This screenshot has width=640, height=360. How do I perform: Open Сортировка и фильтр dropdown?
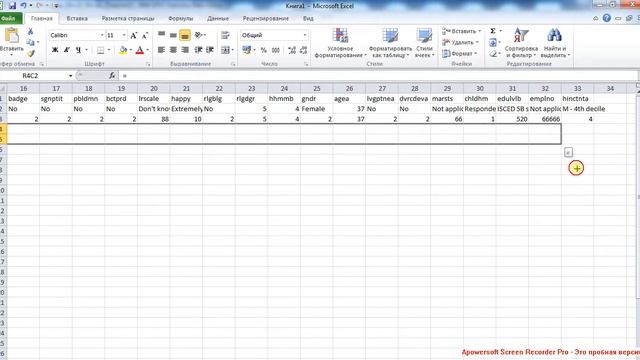521,43
